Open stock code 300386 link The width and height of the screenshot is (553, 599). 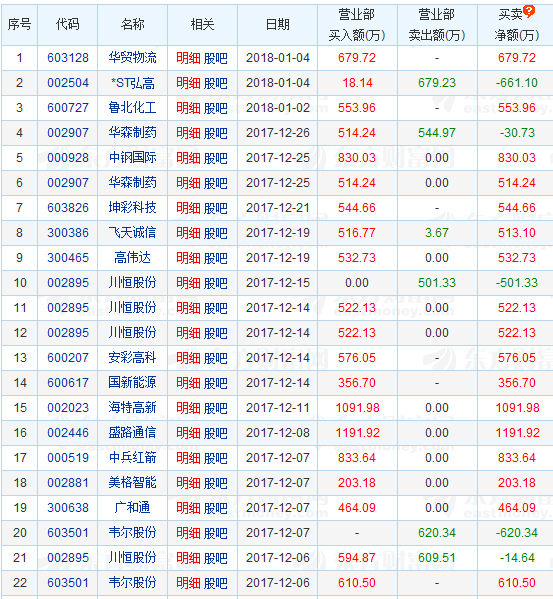[68, 233]
